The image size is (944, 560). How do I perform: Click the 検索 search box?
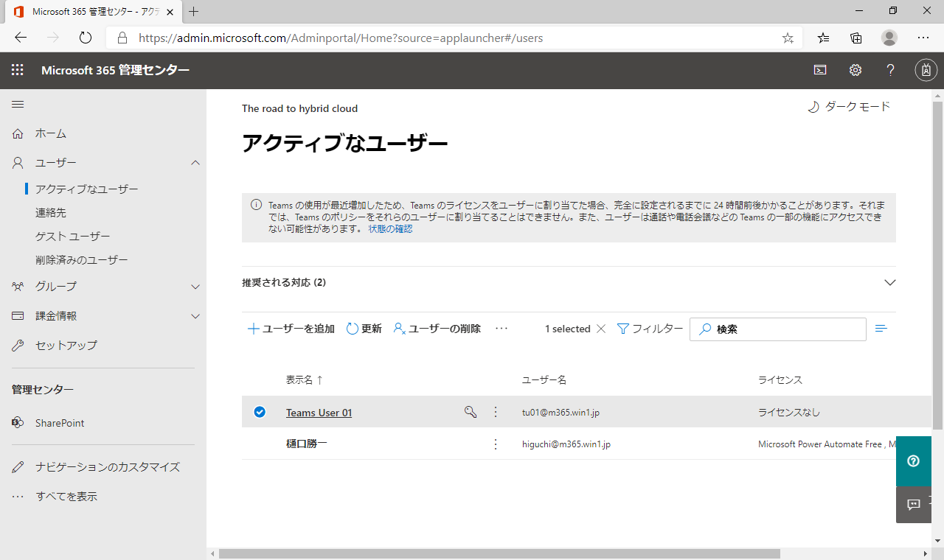pyautogui.click(x=778, y=329)
